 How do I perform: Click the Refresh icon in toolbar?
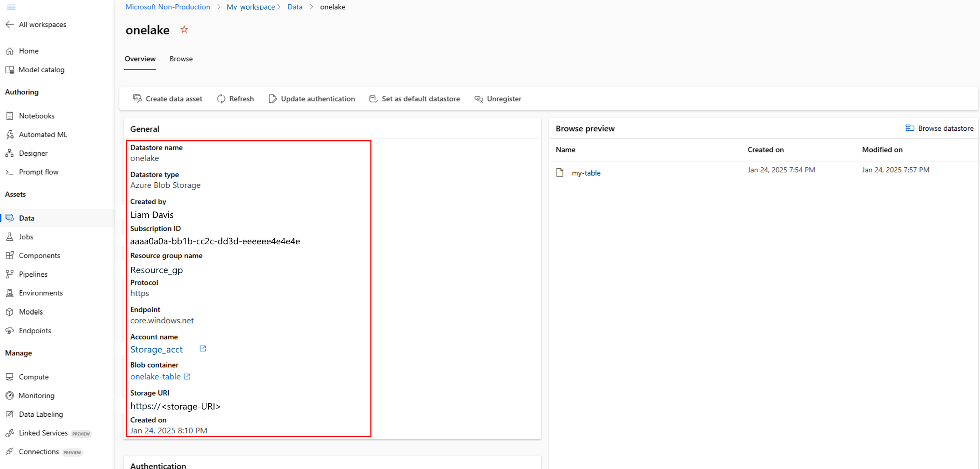click(221, 99)
